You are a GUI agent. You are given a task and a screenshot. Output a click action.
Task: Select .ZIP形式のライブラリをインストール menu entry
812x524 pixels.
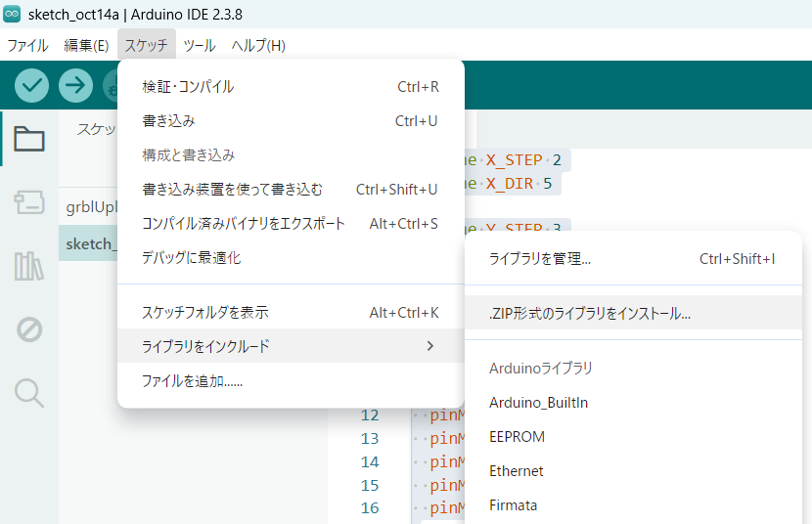point(590,315)
